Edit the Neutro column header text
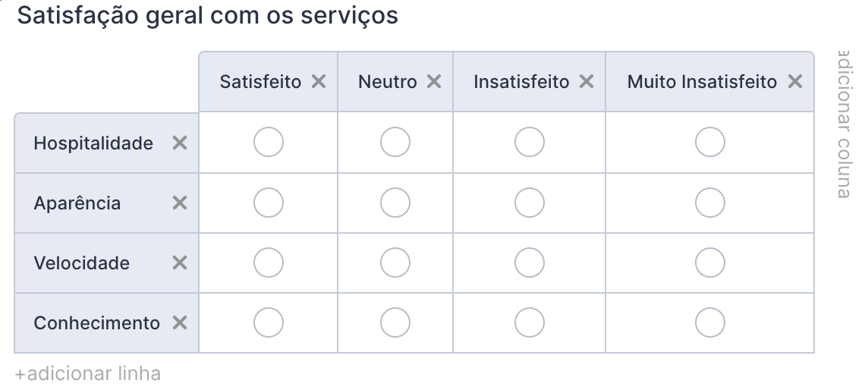Image resolution: width=868 pixels, height=390 pixels. coord(387,82)
